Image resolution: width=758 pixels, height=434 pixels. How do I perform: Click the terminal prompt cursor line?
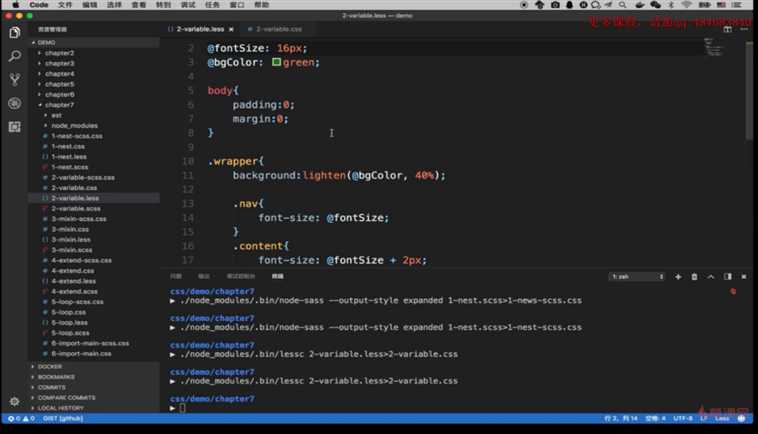click(182, 408)
